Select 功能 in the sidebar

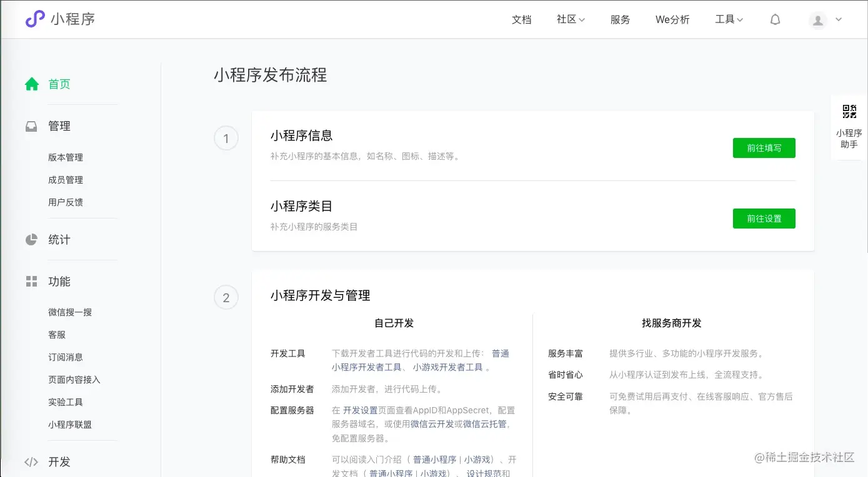(x=59, y=282)
